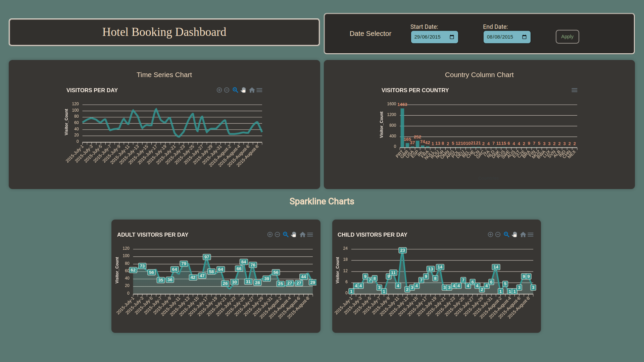Select the pan tool on the Time Series chart

click(243, 90)
